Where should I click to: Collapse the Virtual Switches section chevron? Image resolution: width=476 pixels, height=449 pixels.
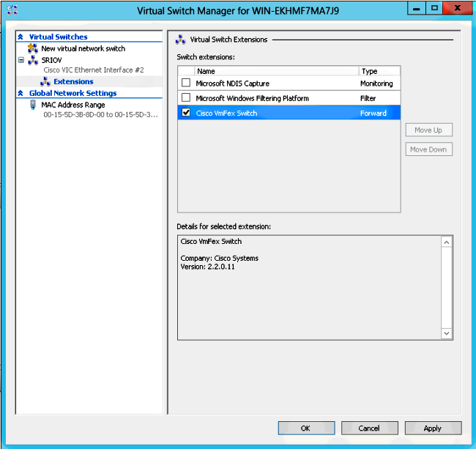click(21, 37)
